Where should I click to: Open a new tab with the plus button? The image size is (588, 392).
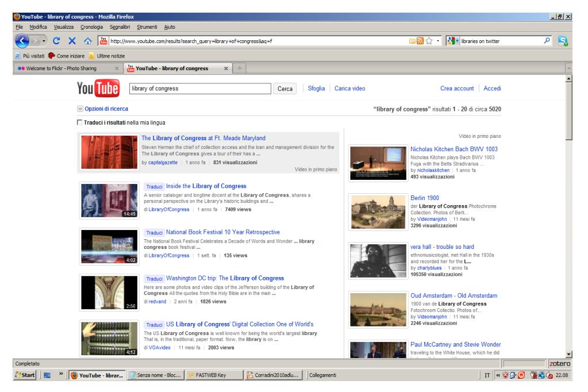tap(239, 68)
